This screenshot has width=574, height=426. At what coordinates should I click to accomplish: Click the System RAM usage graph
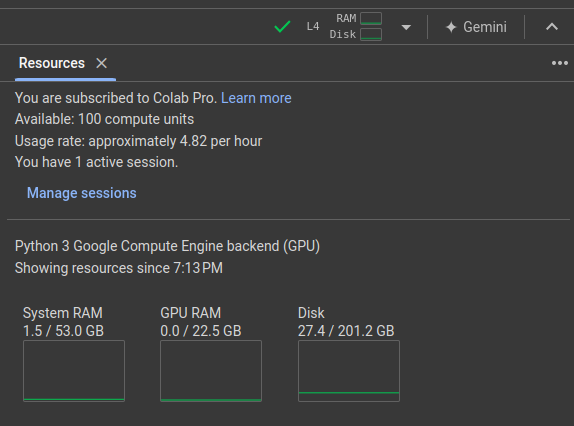[74, 371]
